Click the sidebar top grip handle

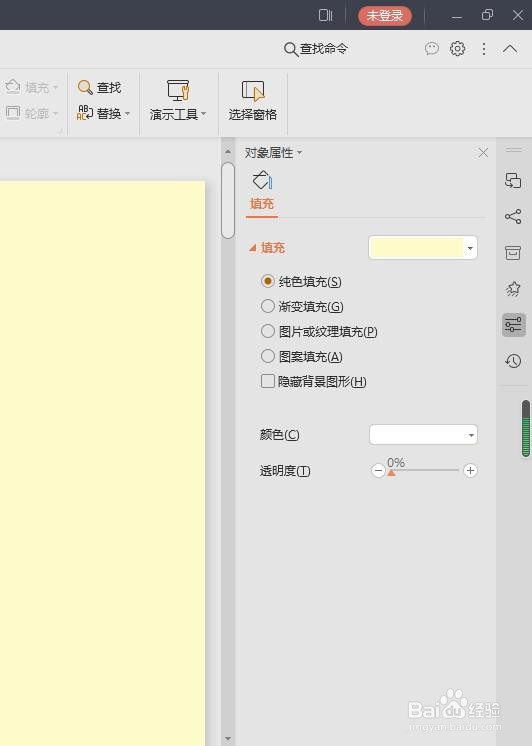click(513, 150)
